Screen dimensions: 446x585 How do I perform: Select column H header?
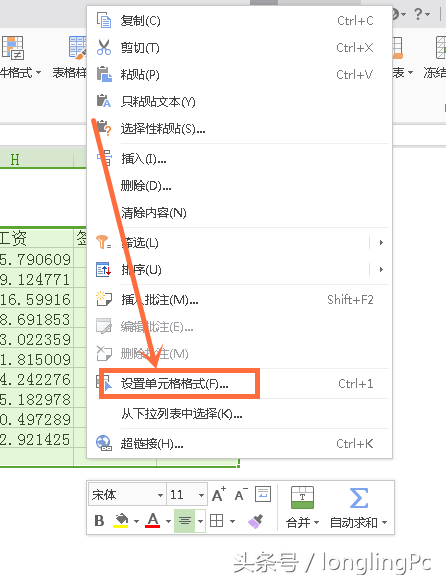[x=37, y=160]
